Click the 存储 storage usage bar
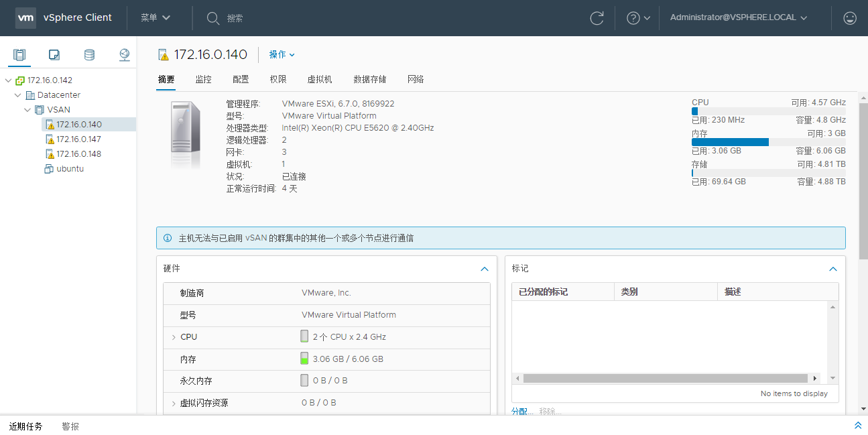Screen dimensions: 868x435 click(768, 173)
